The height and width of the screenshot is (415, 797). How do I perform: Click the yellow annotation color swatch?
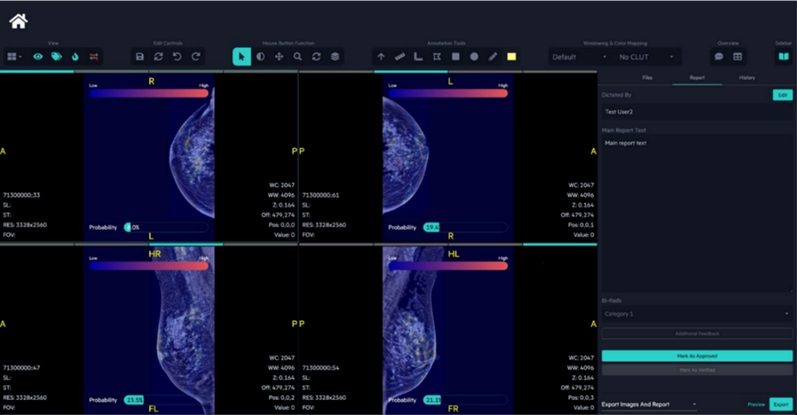click(x=511, y=57)
